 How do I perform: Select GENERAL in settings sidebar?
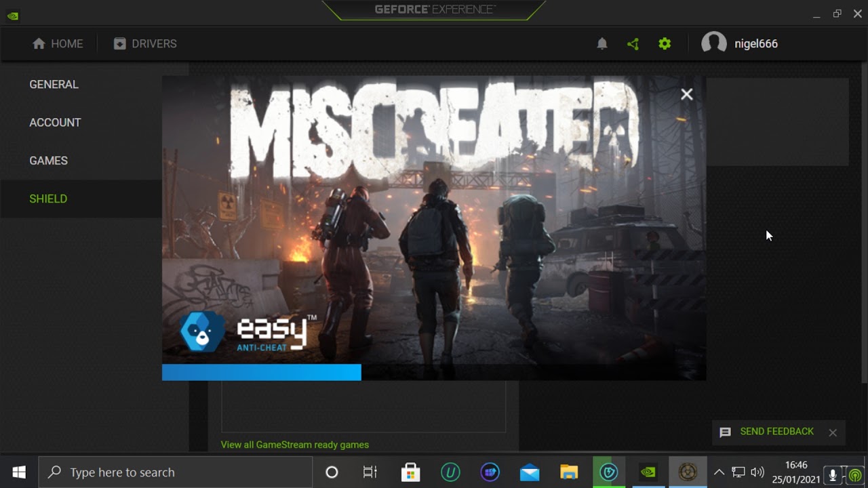pos(54,84)
